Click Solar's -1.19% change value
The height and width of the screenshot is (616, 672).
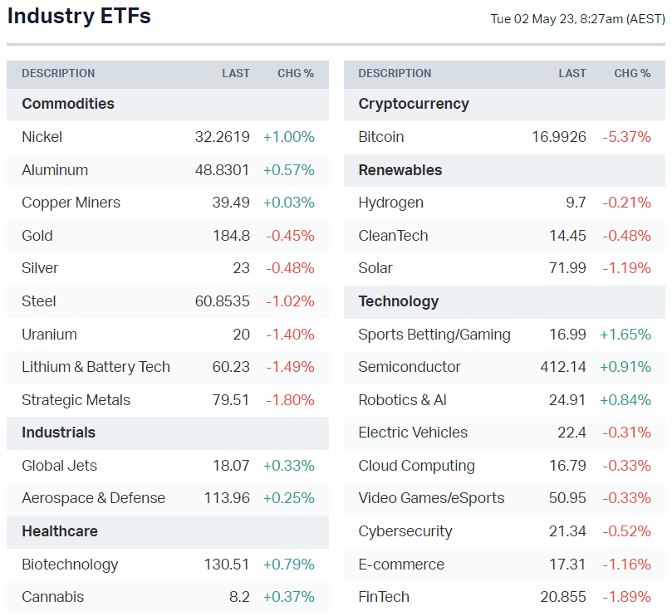click(x=626, y=268)
